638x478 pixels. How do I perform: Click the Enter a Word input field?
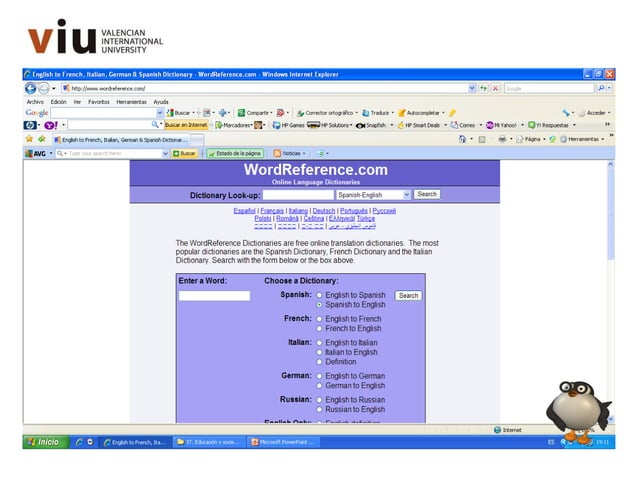pyautogui.click(x=214, y=296)
